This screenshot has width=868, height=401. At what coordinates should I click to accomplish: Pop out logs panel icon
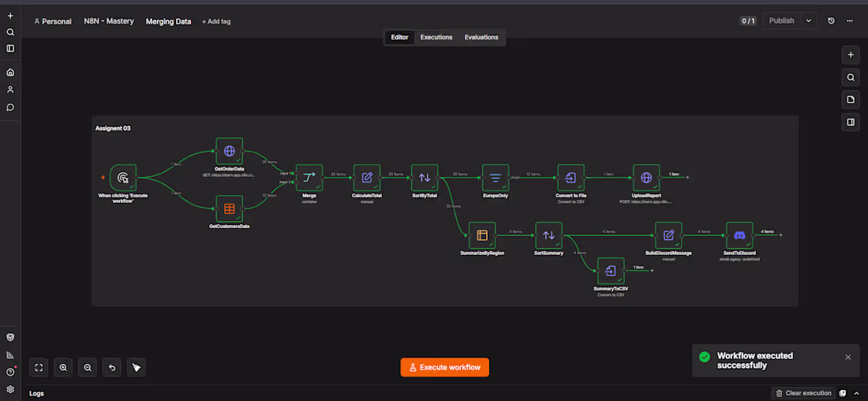click(x=843, y=393)
